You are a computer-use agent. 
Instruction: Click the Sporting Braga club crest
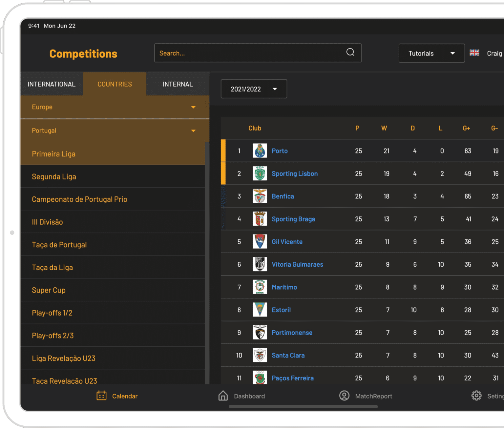[x=260, y=219]
